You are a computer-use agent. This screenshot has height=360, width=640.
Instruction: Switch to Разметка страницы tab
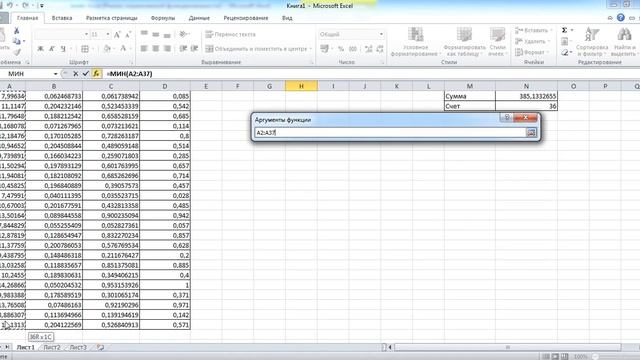112,18
